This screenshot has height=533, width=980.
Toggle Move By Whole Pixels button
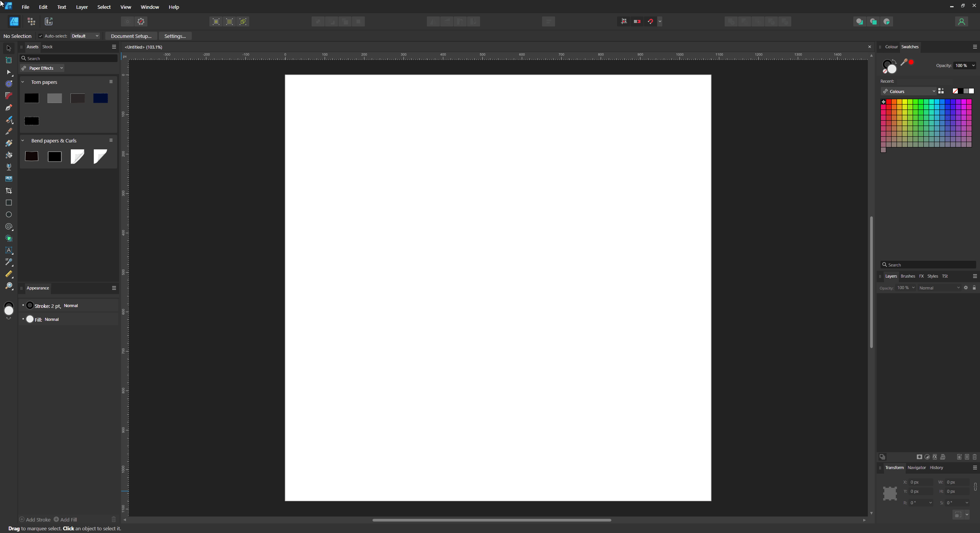(637, 21)
